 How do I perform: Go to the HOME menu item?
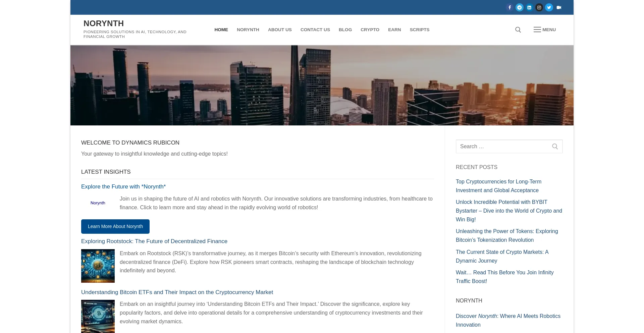[221, 30]
